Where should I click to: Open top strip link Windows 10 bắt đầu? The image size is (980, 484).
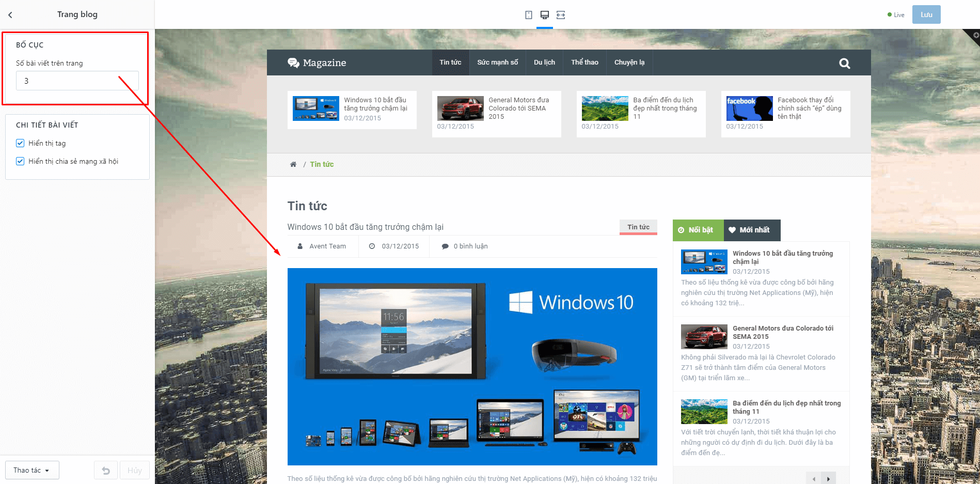(x=375, y=104)
